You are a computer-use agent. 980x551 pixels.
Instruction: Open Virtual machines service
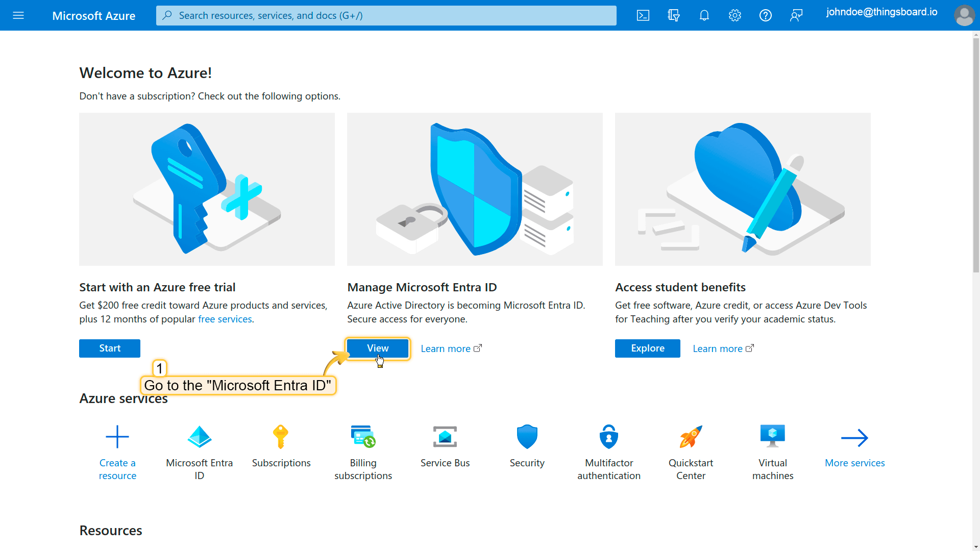772,437
